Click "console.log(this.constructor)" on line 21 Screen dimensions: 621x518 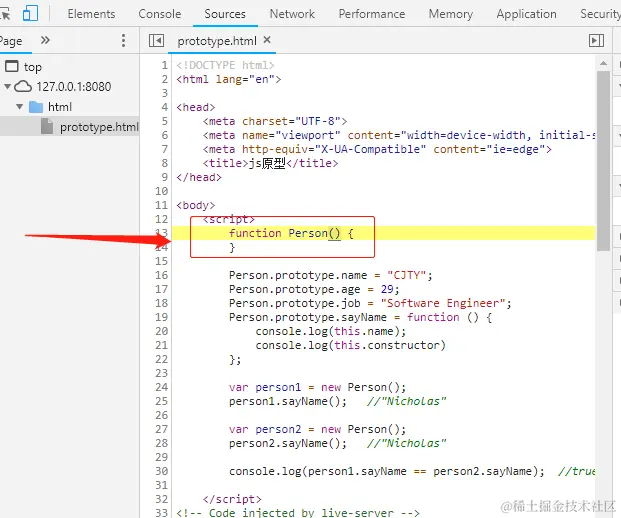[351, 345]
